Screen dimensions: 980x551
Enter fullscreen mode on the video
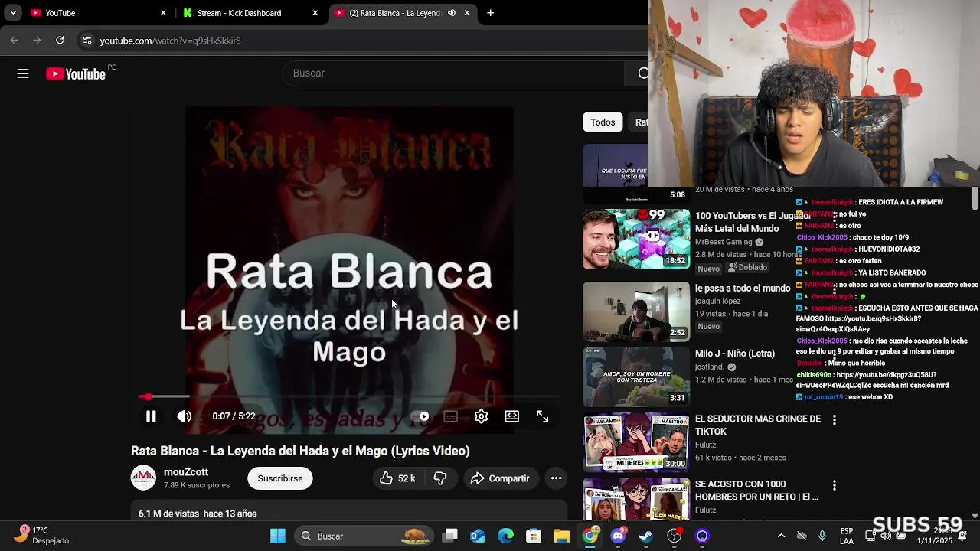coord(542,416)
